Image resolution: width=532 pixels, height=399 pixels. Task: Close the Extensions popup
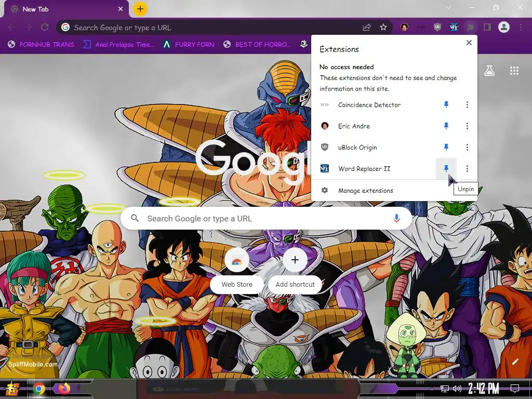click(x=469, y=43)
